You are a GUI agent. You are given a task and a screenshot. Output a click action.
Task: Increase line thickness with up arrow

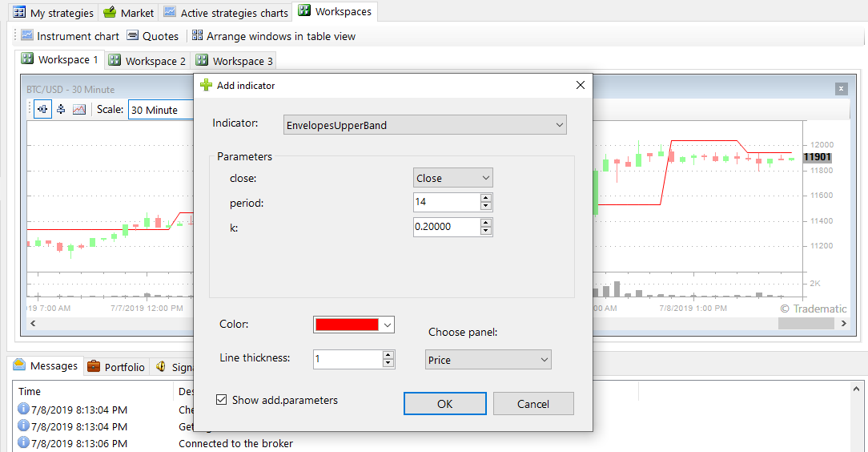pyautogui.click(x=388, y=355)
